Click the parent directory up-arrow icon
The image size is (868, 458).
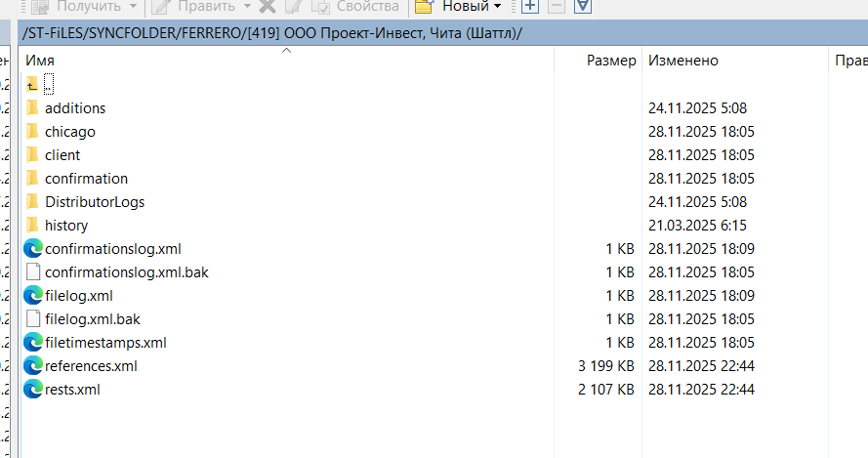[32, 85]
